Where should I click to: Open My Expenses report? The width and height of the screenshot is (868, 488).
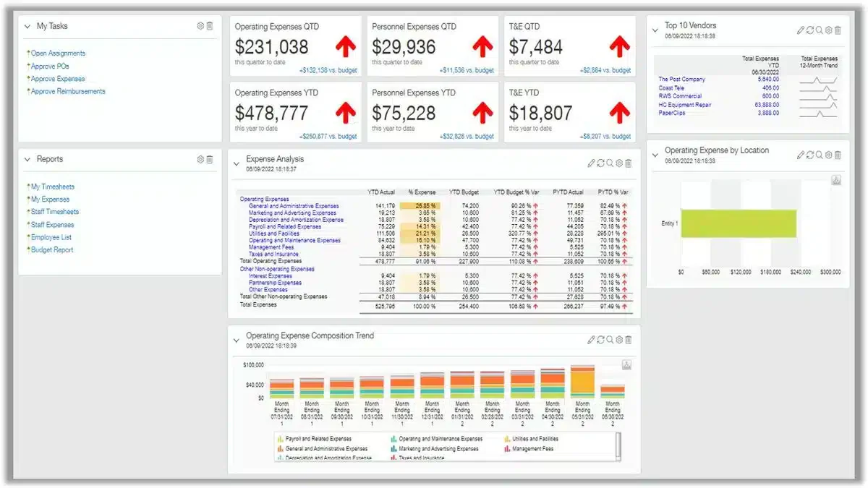tap(50, 200)
